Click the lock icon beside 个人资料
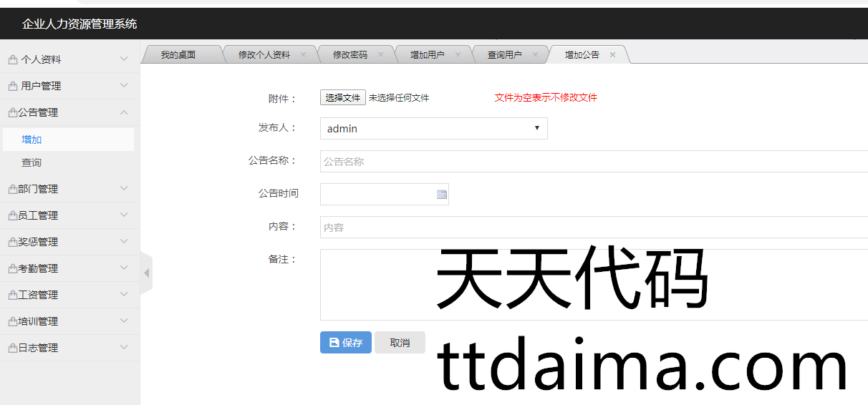Image resolution: width=868 pixels, height=405 pixels. (x=13, y=60)
